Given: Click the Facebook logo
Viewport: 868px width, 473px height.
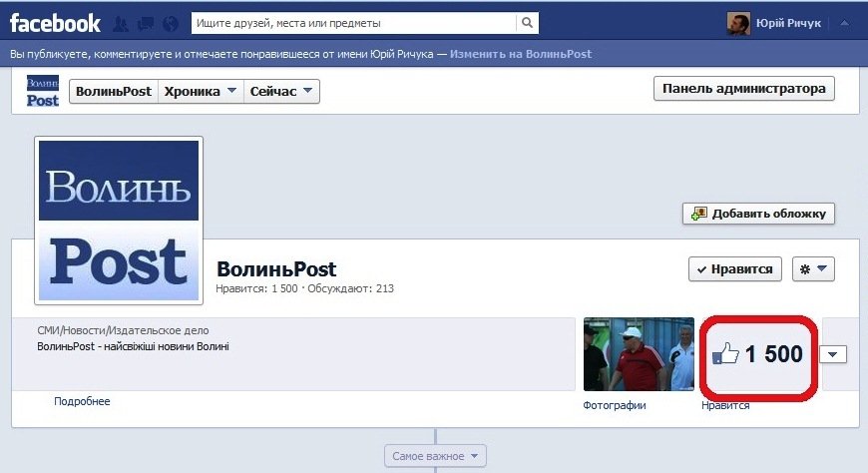Looking at the screenshot, I should pos(56,22).
